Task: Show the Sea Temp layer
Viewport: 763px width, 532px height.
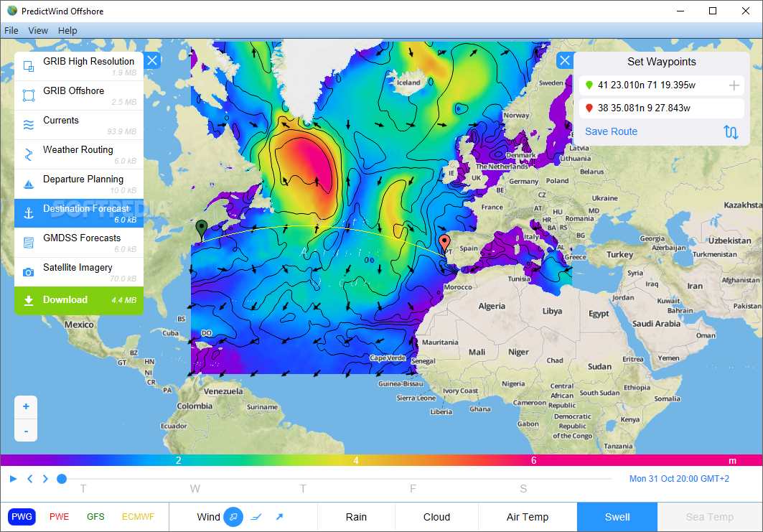Action: pos(709,517)
